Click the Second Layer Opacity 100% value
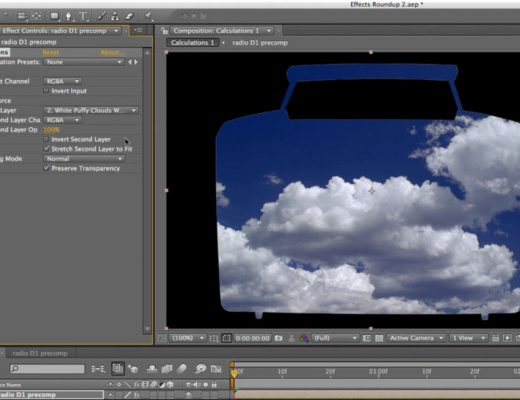 pos(52,130)
